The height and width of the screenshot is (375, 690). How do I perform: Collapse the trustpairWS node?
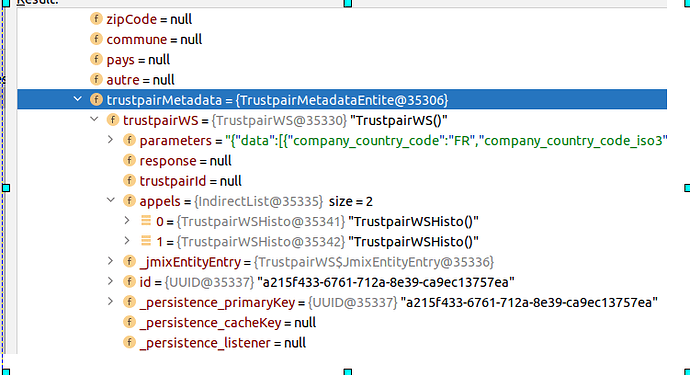coord(94,119)
